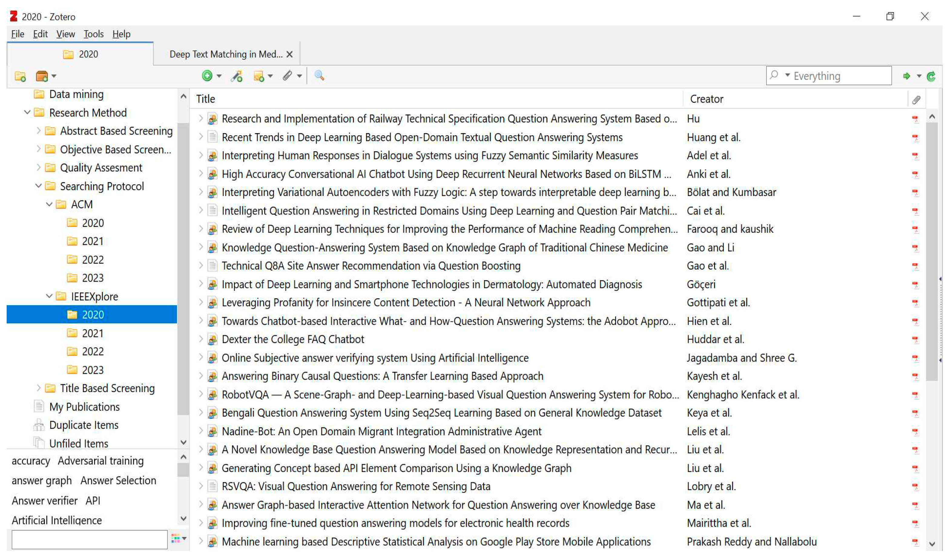
Task: Expand the Abstract Based Screening collection
Action: tap(38, 131)
